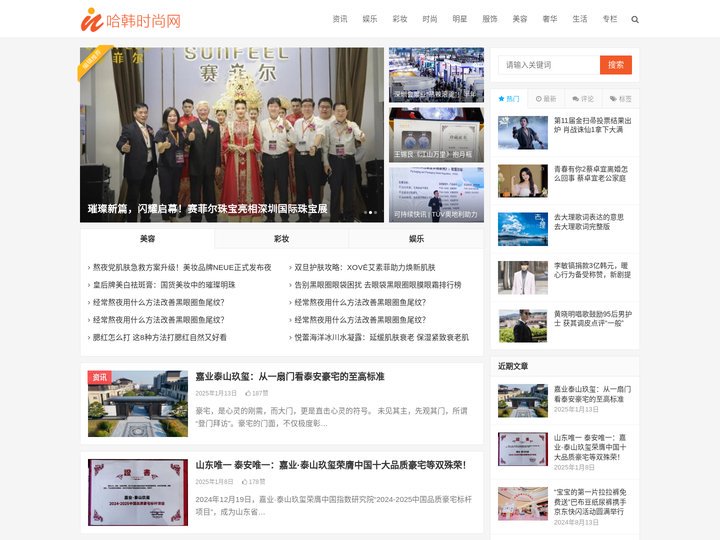720x540 pixels.
Task: Open the 资讯 navigation menu item
Action: pyautogui.click(x=340, y=19)
